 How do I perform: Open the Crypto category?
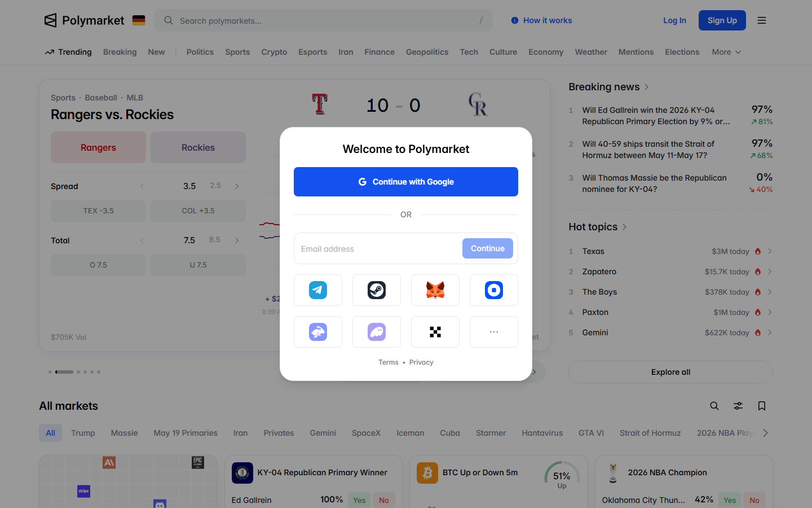(x=274, y=52)
